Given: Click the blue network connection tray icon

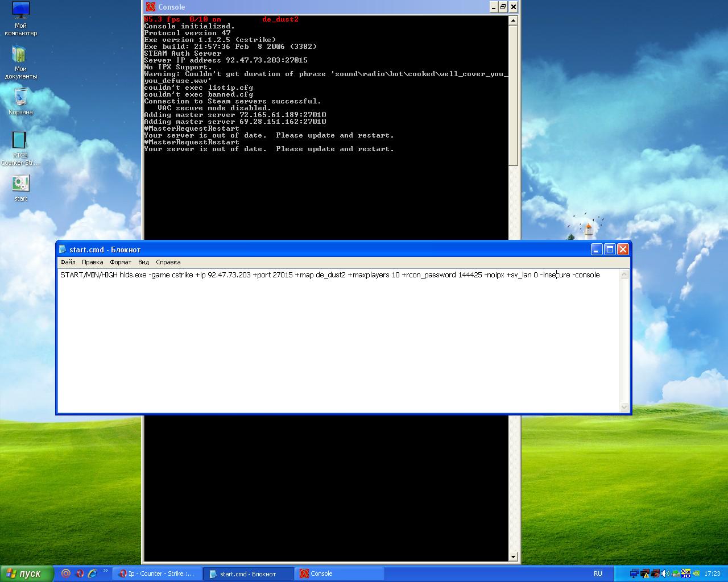Looking at the screenshot, I should coord(634,573).
